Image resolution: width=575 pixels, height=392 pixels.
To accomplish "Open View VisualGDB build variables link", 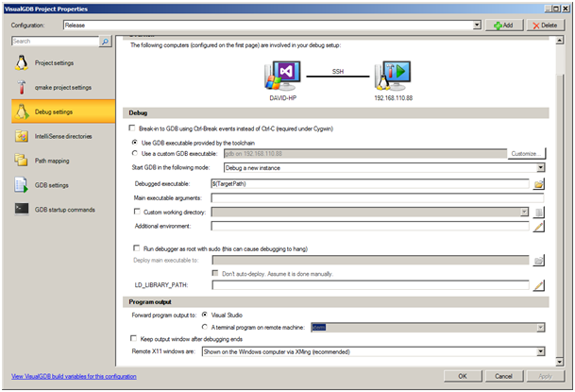I will click(x=74, y=376).
